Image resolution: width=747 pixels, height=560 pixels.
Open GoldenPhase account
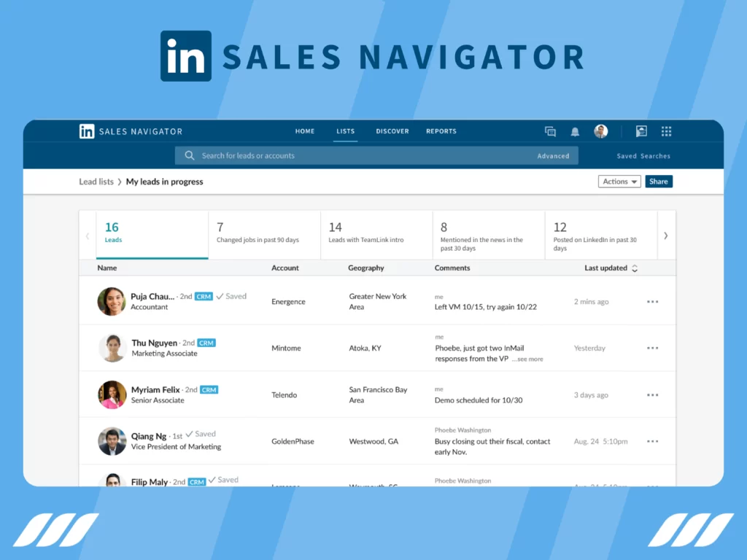tap(293, 441)
